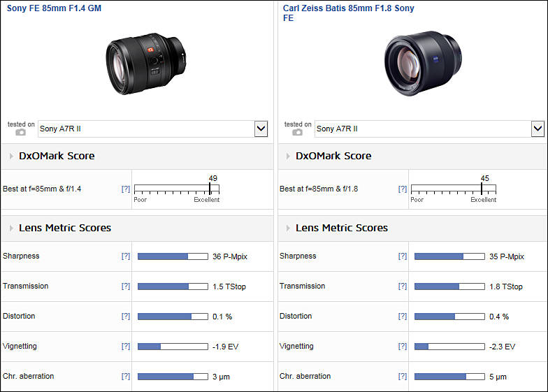
Task: Open Distortion help icon for Sony lens
Action: click(x=126, y=316)
